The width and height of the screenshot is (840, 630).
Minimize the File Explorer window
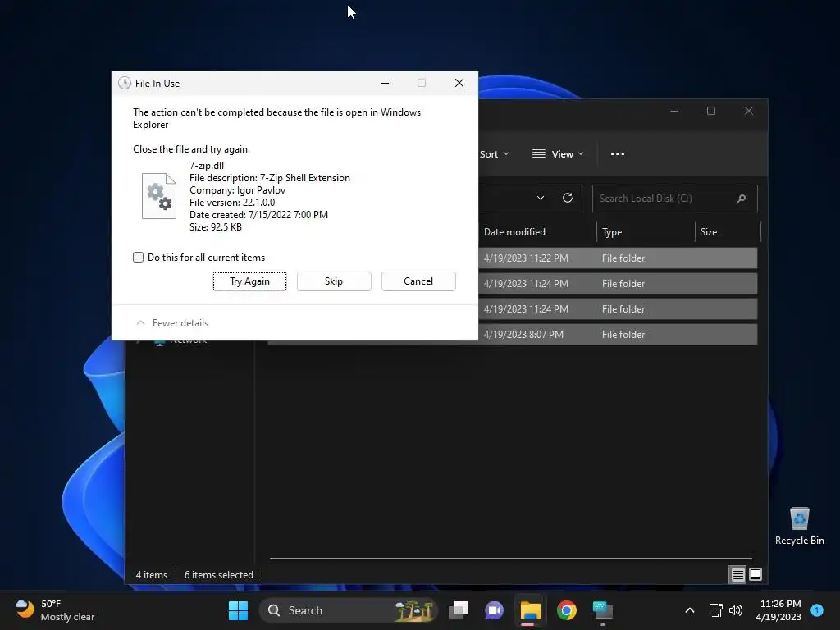click(674, 111)
